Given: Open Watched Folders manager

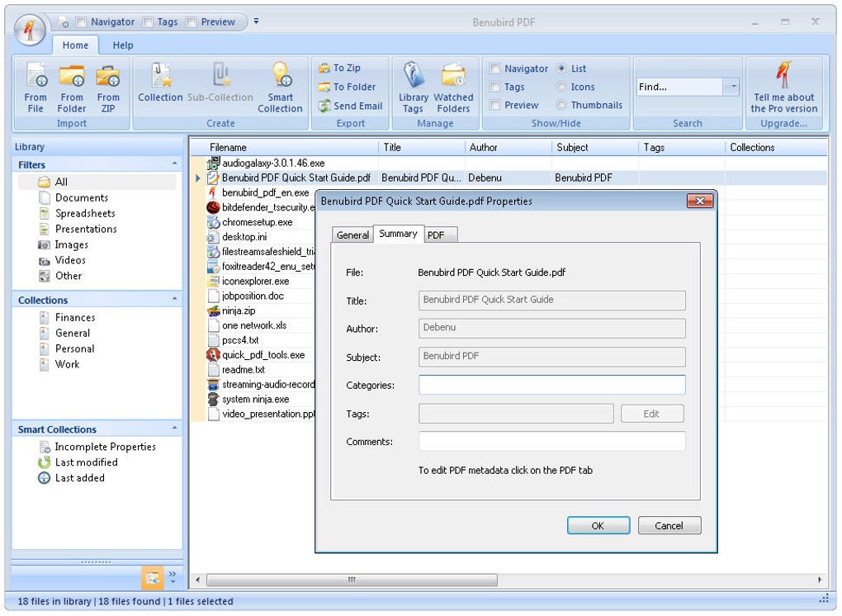Looking at the screenshot, I should point(453,88).
